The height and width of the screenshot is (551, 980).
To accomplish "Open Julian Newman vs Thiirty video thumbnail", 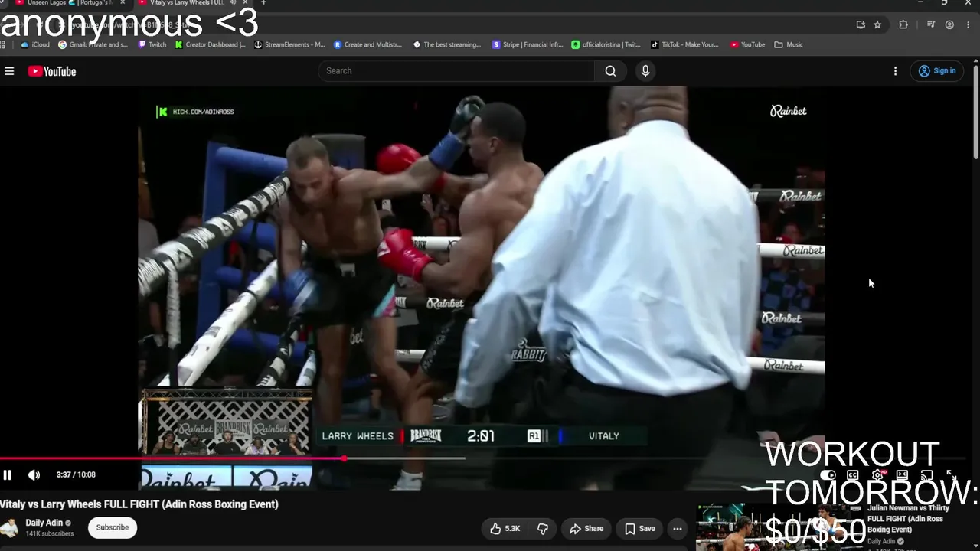I will coord(779,527).
